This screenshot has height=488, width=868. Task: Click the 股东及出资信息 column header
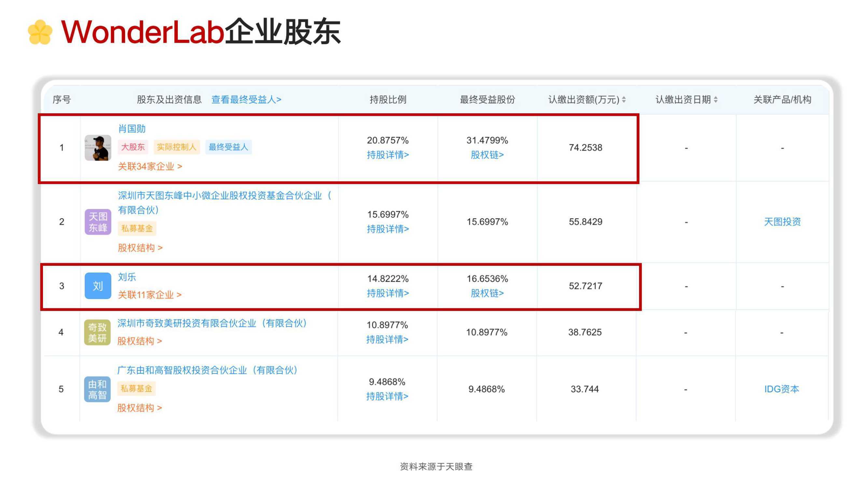point(169,100)
